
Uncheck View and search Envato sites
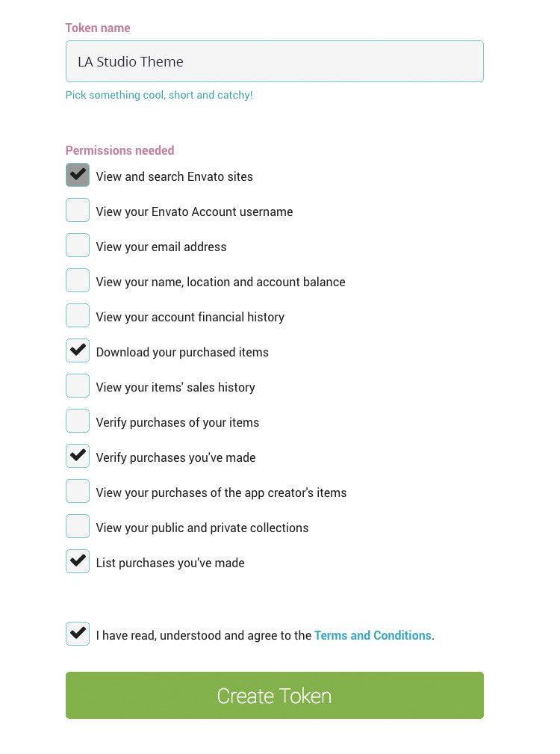(x=78, y=176)
